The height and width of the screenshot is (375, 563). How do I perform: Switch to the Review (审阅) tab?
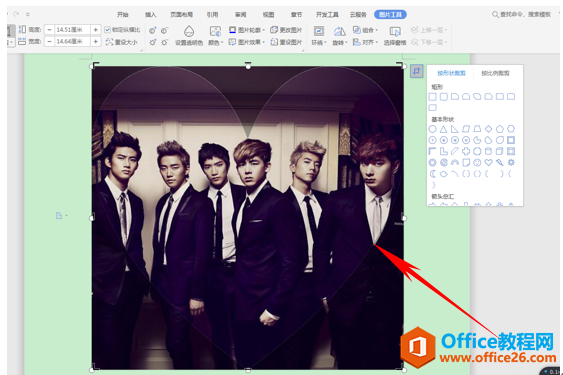pos(241,14)
